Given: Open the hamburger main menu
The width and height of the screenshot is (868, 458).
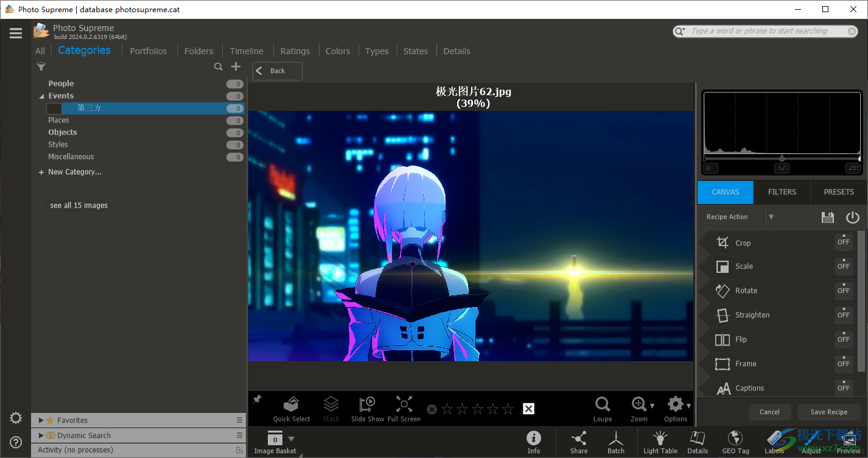Looking at the screenshot, I should (x=16, y=33).
